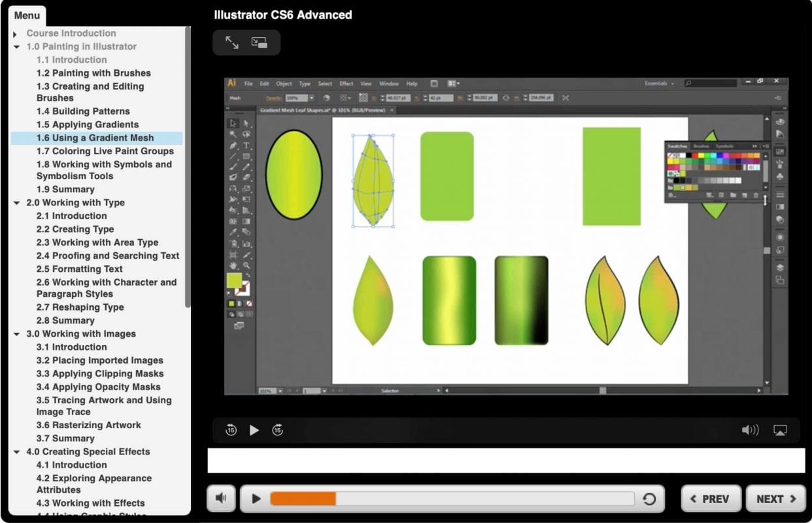The height and width of the screenshot is (523, 812).
Task: Open lesson 2.2 Creating Type
Action: click(x=75, y=229)
